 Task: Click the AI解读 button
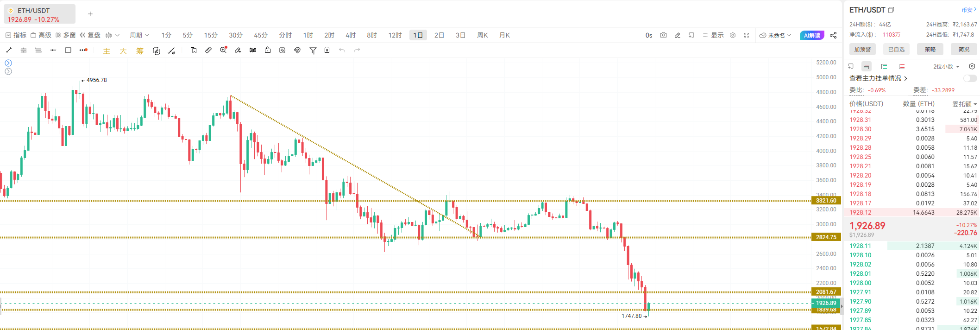tap(811, 35)
